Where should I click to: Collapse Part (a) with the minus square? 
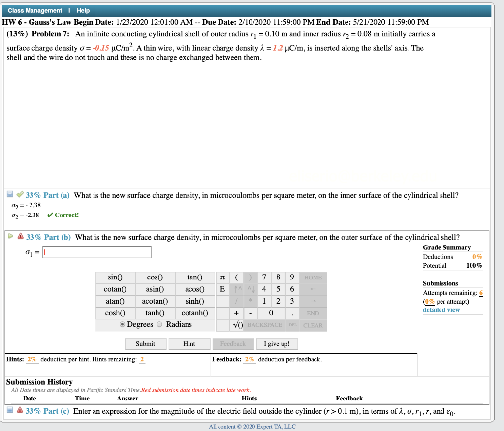9,194
